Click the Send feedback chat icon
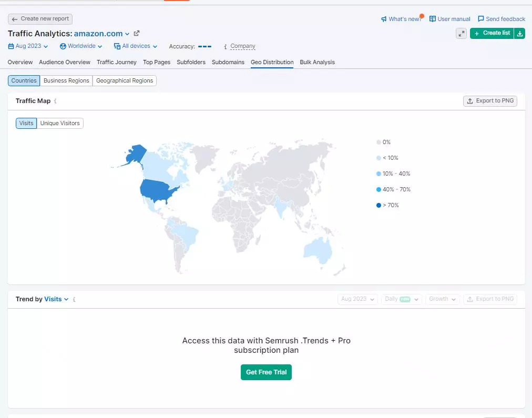This screenshot has width=532, height=418. click(x=481, y=19)
